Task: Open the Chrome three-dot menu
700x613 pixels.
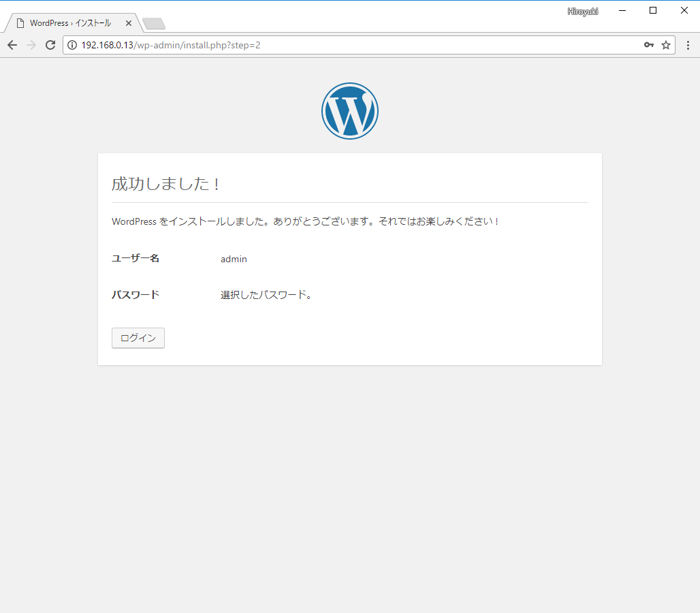Action: [688, 45]
